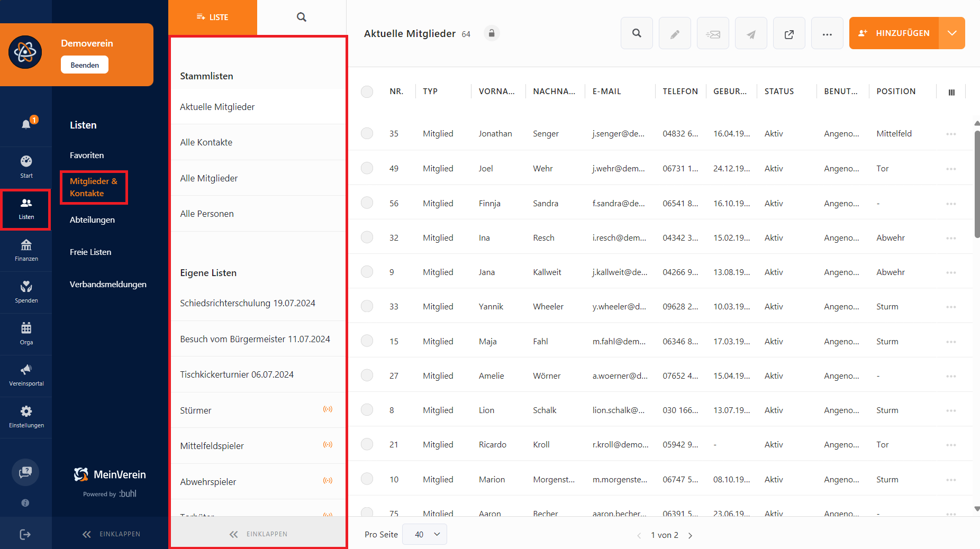Open the Aktuelle Mitglieder list
Image resolution: width=980 pixels, height=549 pixels.
pyautogui.click(x=258, y=107)
